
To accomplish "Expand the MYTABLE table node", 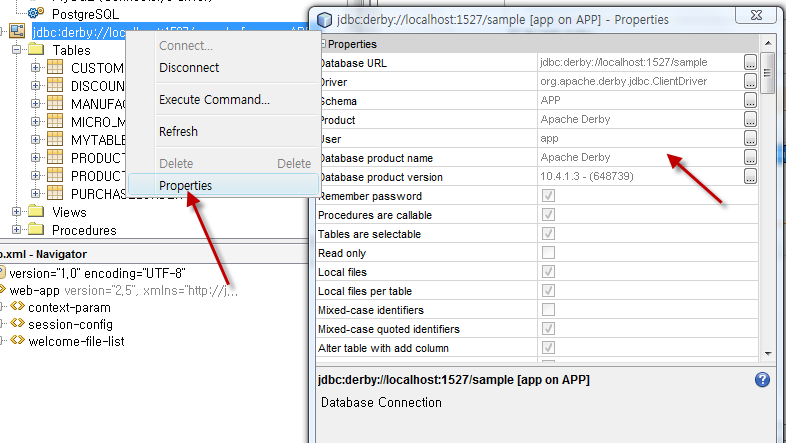I will tap(35, 139).
